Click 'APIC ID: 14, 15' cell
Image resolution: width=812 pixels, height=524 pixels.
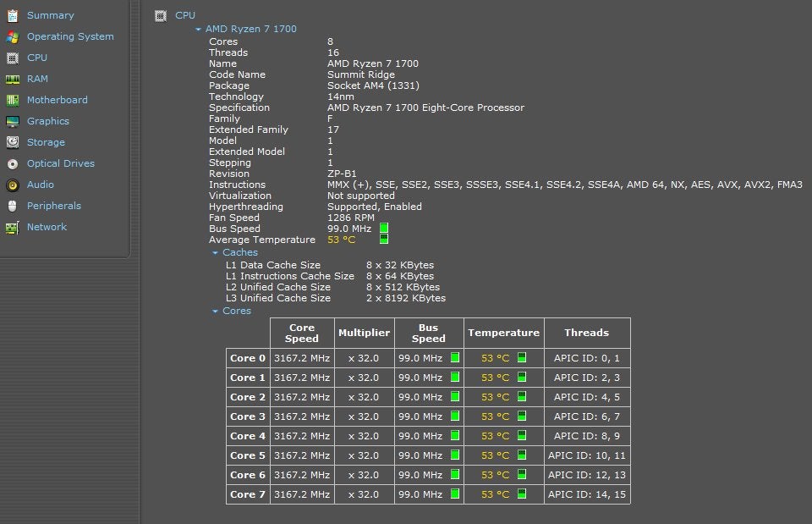[x=587, y=494]
